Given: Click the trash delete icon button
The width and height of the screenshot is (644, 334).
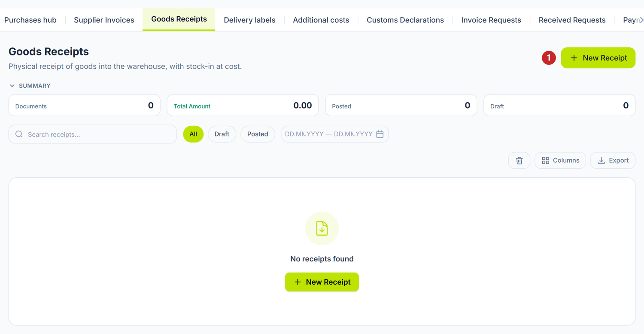Looking at the screenshot, I should click(x=519, y=161).
